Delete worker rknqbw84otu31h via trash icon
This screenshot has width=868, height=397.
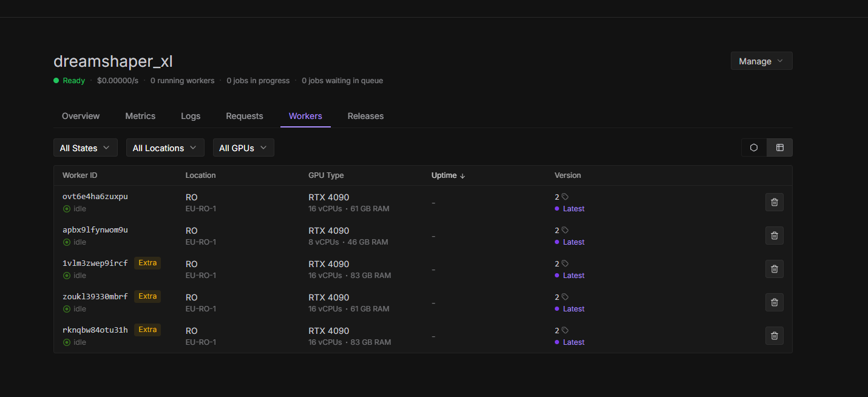pos(774,336)
